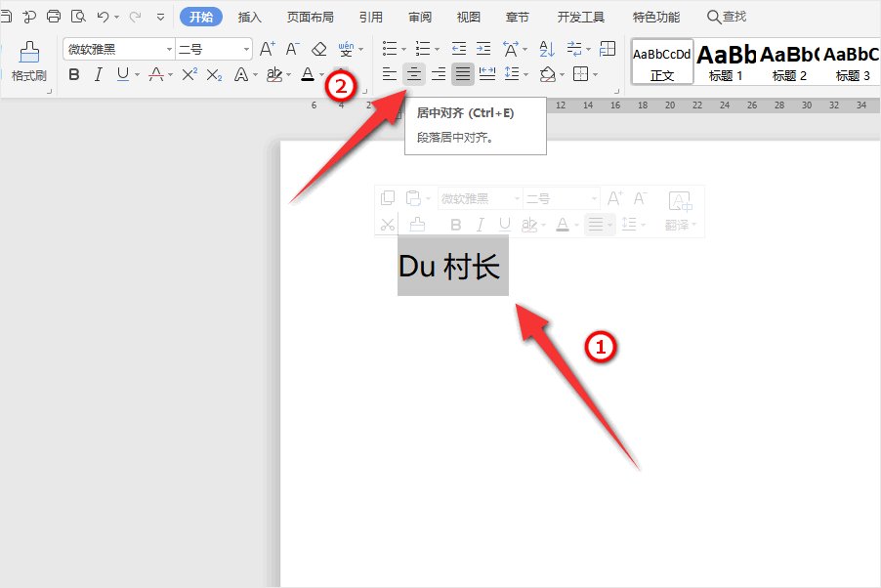Apply the 标题 1 heading style
Viewport: 881px width, 588px height.
(x=726, y=62)
